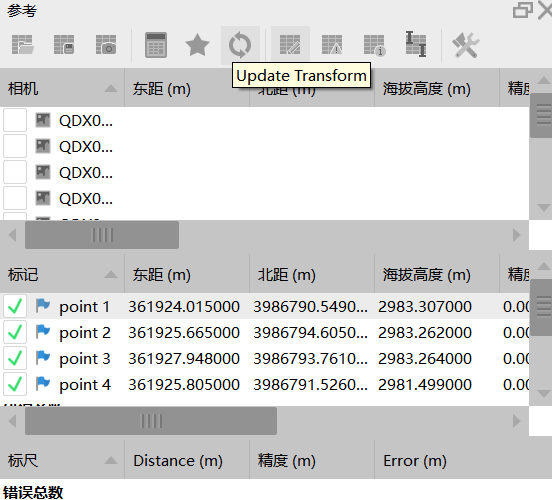Select the View errors warning table icon
The image size is (552, 500).
point(332,45)
